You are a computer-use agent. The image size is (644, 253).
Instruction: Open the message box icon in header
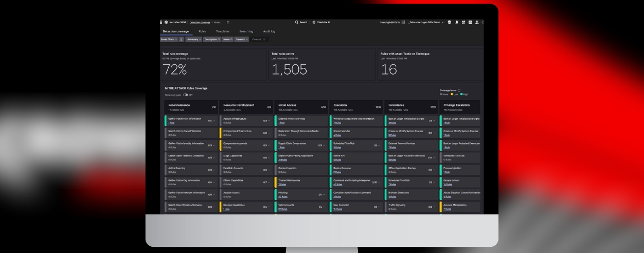click(x=470, y=22)
